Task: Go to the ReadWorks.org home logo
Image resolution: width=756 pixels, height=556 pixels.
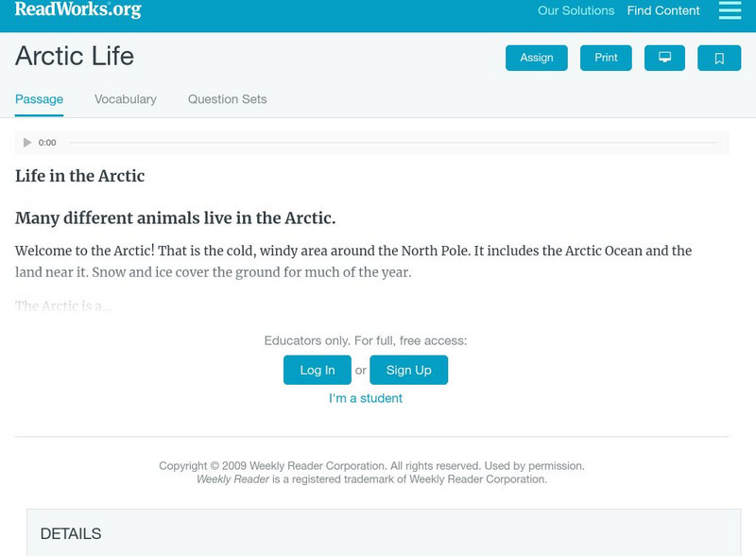Action: (x=77, y=10)
